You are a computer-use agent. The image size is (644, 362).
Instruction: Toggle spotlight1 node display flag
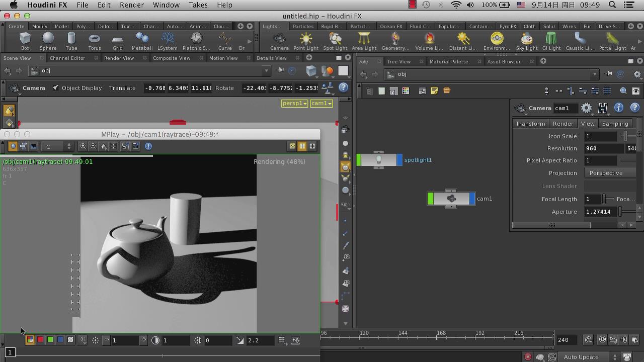coord(399,160)
